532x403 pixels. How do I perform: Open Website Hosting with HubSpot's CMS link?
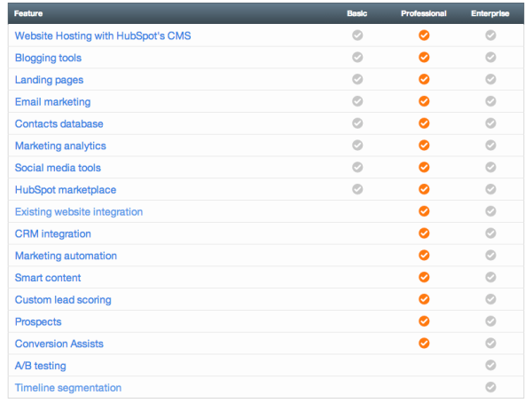tap(103, 36)
